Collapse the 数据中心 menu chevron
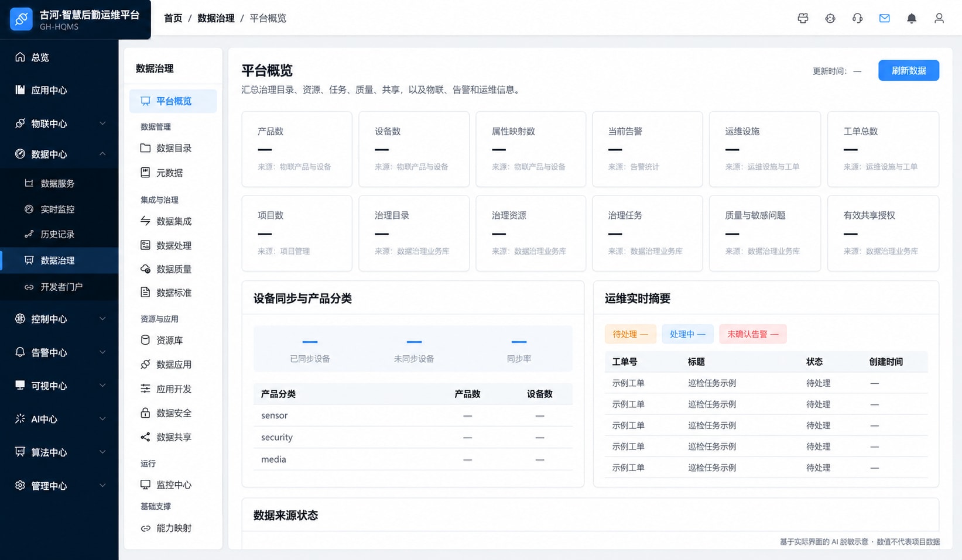Image resolution: width=962 pixels, height=560 pixels. click(102, 153)
